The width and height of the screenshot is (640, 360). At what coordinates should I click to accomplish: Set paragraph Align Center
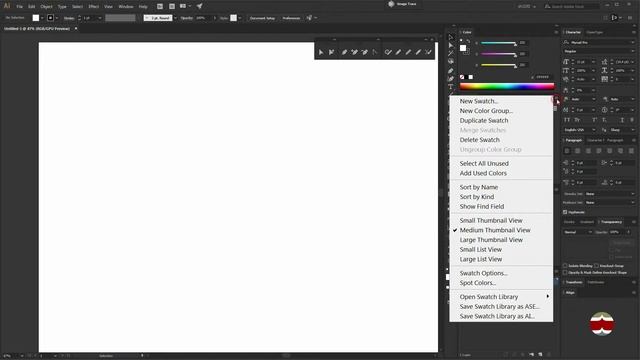coord(578,151)
